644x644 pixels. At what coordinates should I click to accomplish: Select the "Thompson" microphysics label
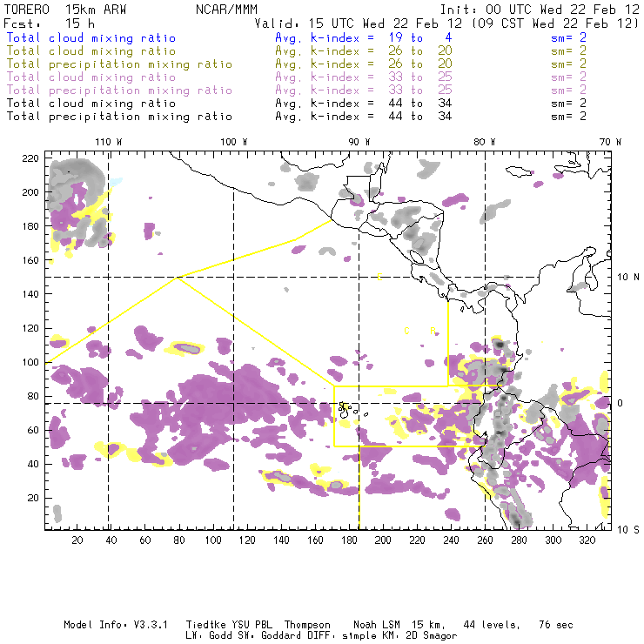[x=307, y=625]
